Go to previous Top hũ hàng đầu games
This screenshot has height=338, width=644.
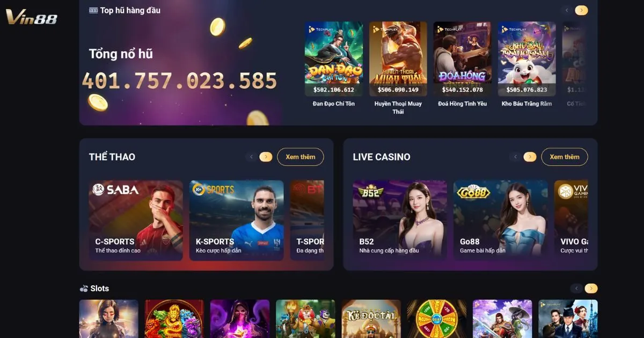pos(567,10)
